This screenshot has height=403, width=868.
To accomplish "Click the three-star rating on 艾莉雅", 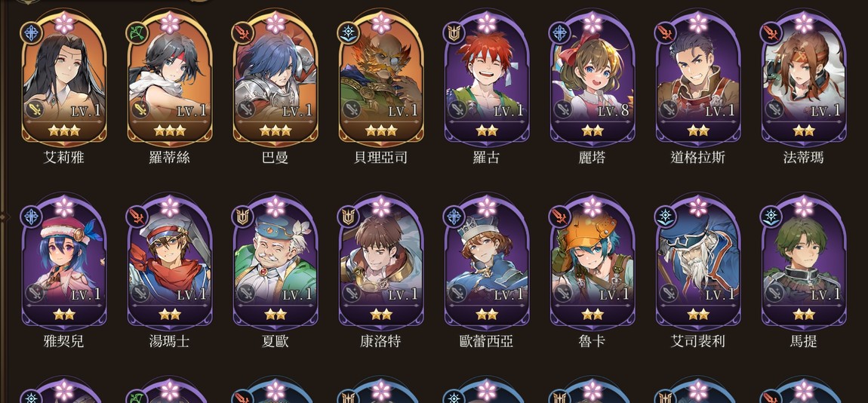I will click(x=64, y=131).
